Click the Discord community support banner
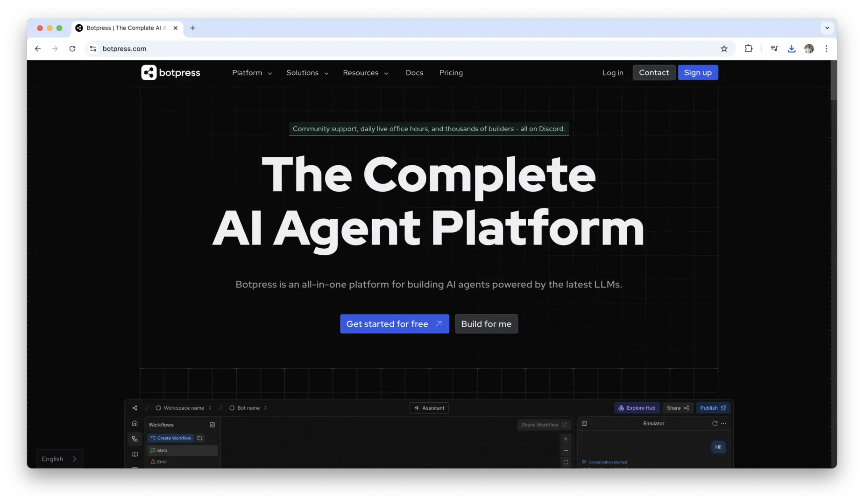Viewport: 864px width, 504px height. tap(428, 129)
